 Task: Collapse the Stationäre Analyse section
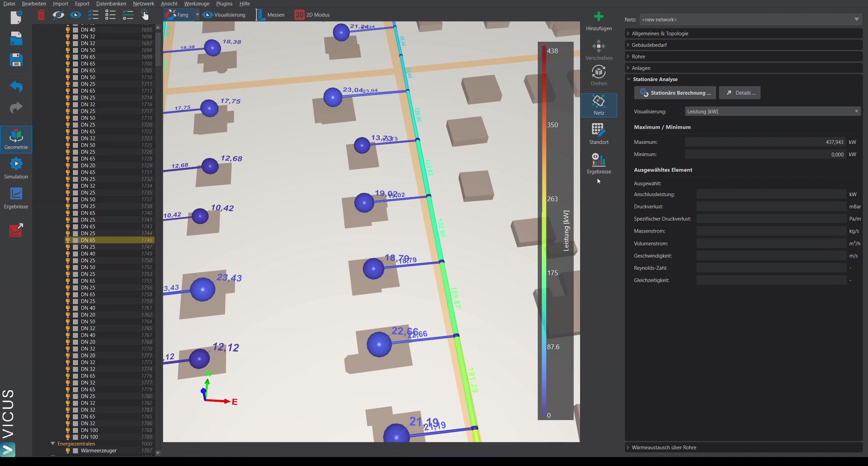click(x=743, y=79)
